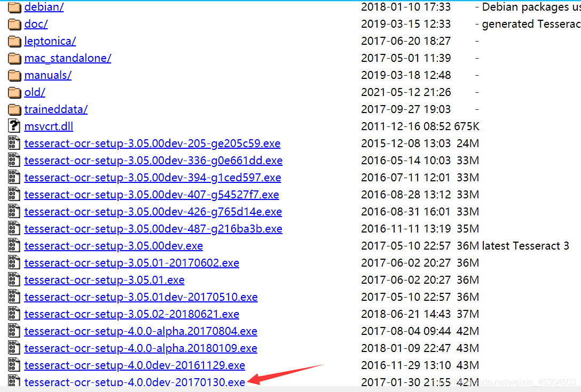Image resolution: width=581 pixels, height=392 pixels.
Task: Click the binary icon beside tesseract-ocr-setup-3.05.01.exe
Action: point(14,279)
